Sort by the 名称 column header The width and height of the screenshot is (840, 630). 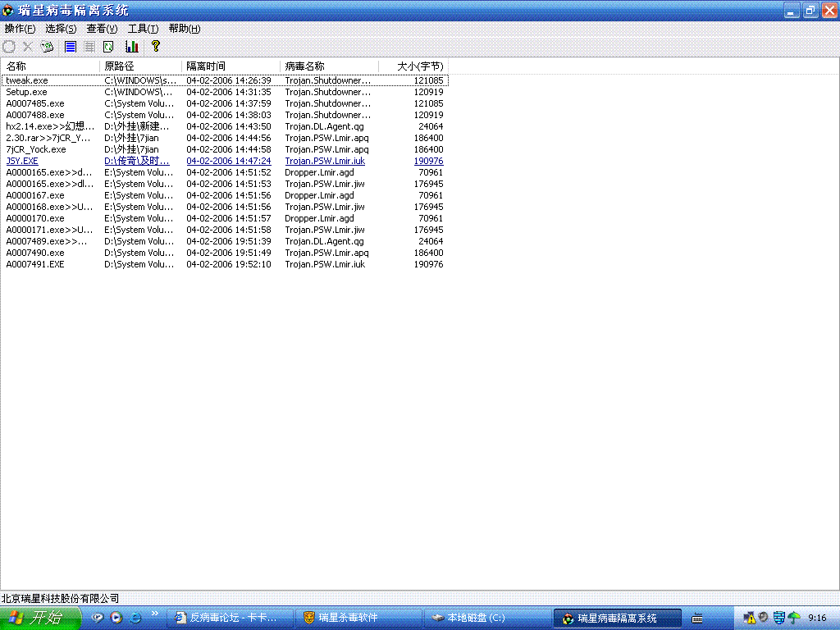[x=50, y=66]
